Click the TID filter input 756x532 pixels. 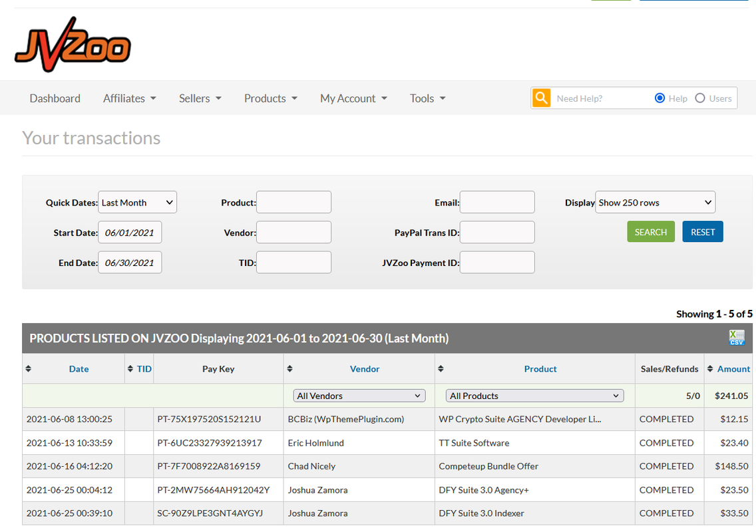293,263
